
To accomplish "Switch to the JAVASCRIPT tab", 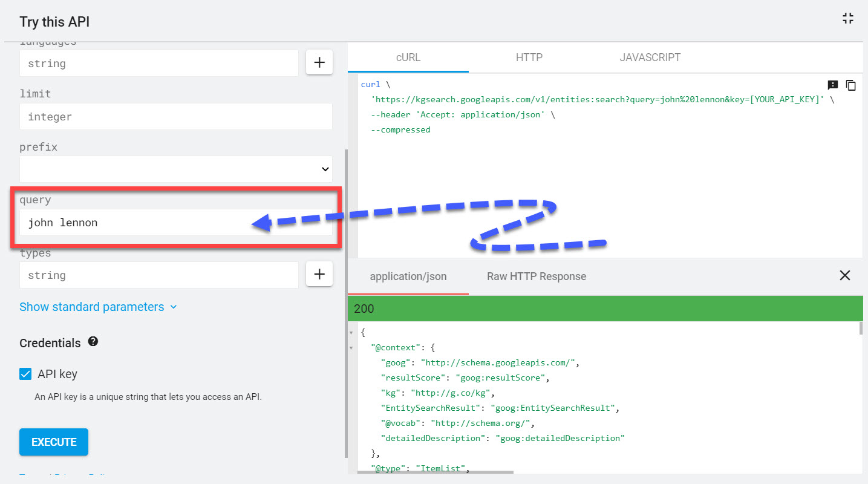I will tap(650, 57).
